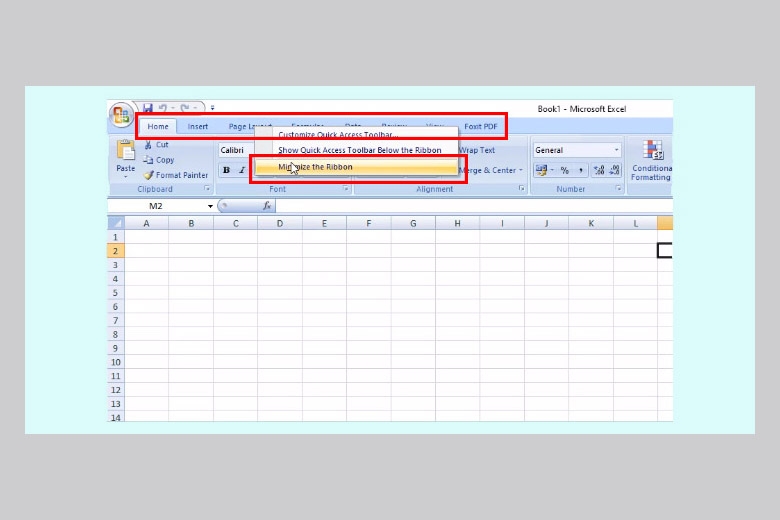Click cell F9 in the worksheet
This screenshot has height=520, width=780.
coord(369,348)
